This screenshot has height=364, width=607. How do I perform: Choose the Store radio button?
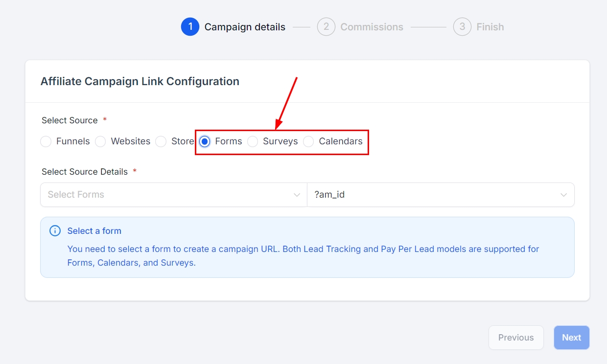pyautogui.click(x=161, y=142)
